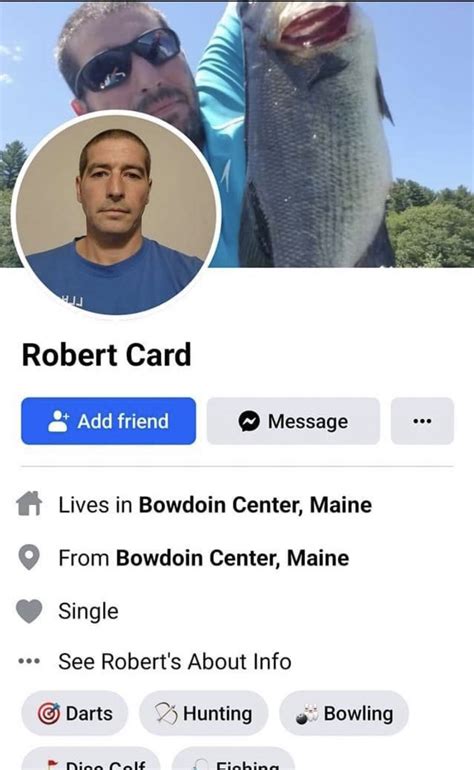
Task: Expand See Robert's About Info
Action: pyautogui.click(x=175, y=661)
